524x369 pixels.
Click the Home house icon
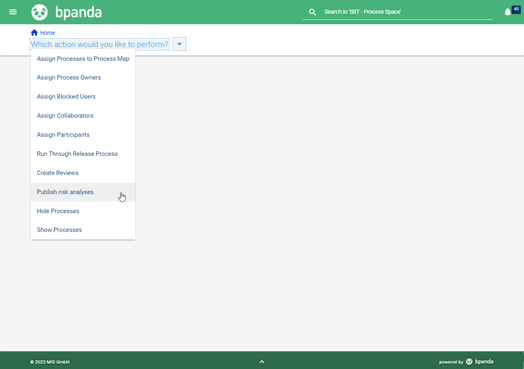tap(34, 32)
